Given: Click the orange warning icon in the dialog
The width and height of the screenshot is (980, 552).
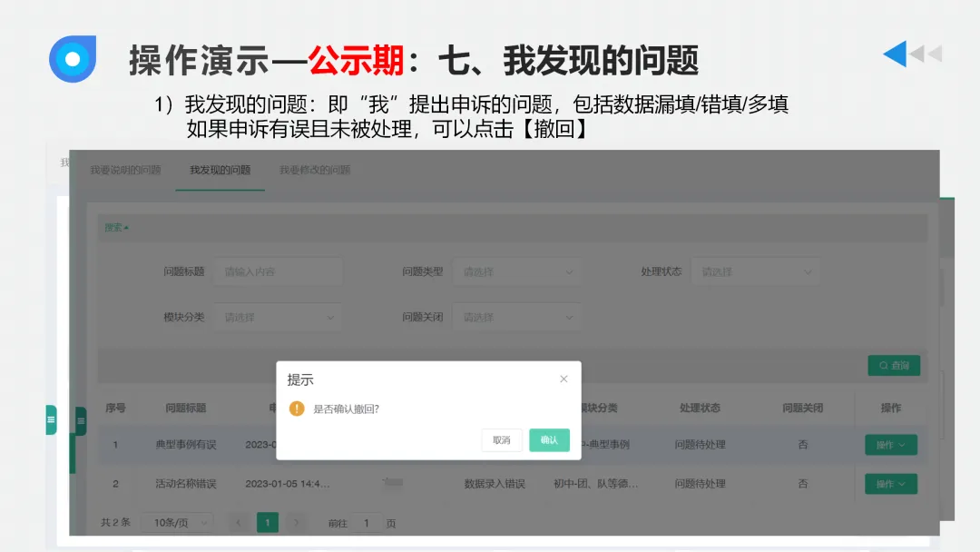Looking at the screenshot, I should coord(299,410).
